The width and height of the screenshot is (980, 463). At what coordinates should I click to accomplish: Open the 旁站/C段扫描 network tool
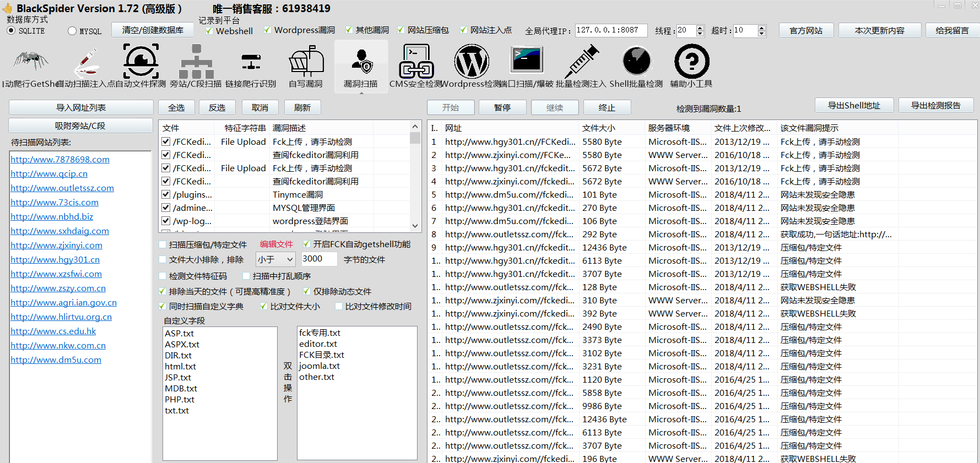click(196, 67)
